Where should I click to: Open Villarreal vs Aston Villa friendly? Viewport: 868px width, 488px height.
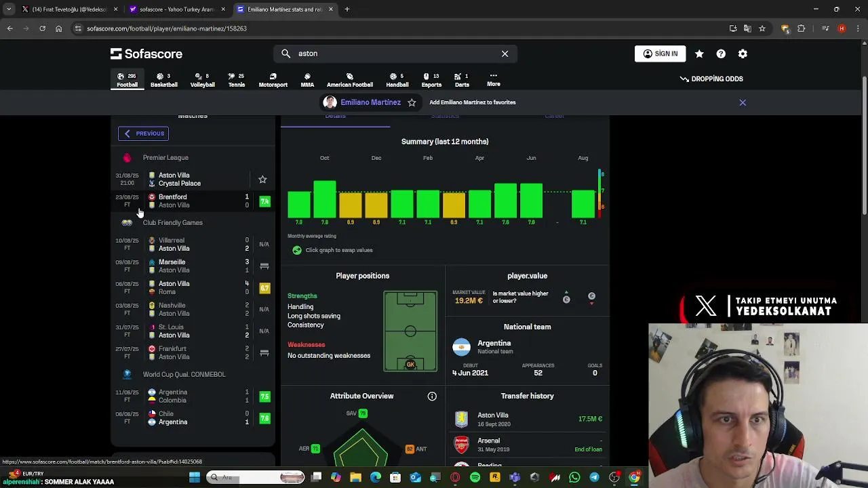(193, 244)
